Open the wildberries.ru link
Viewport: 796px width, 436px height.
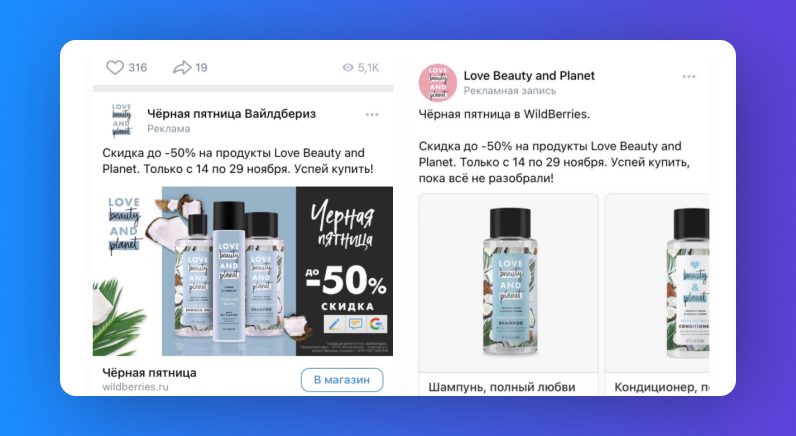(x=135, y=387)
